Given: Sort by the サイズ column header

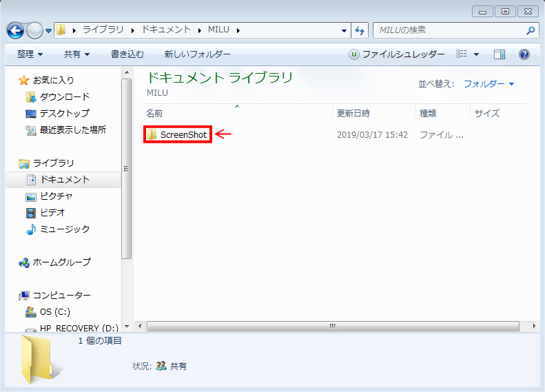Looking at the screenshot, I should (x=487, y=113).
